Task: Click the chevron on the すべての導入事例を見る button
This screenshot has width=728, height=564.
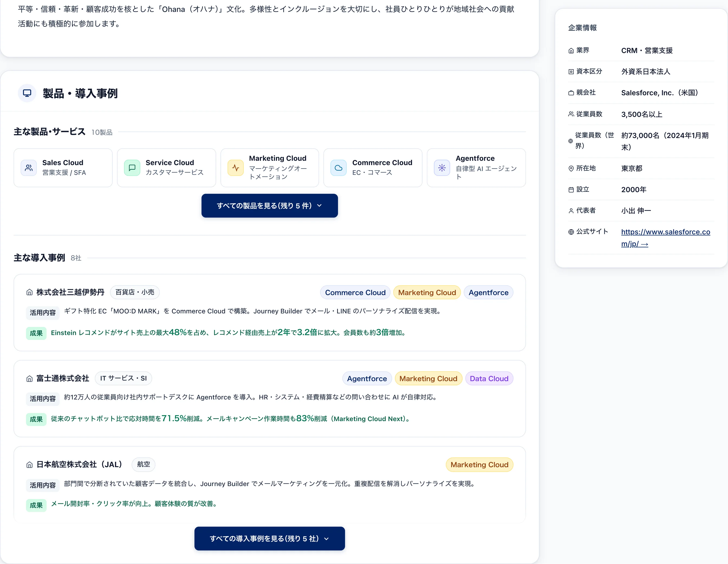Action: pyautogui.click(x=326, y=539)
